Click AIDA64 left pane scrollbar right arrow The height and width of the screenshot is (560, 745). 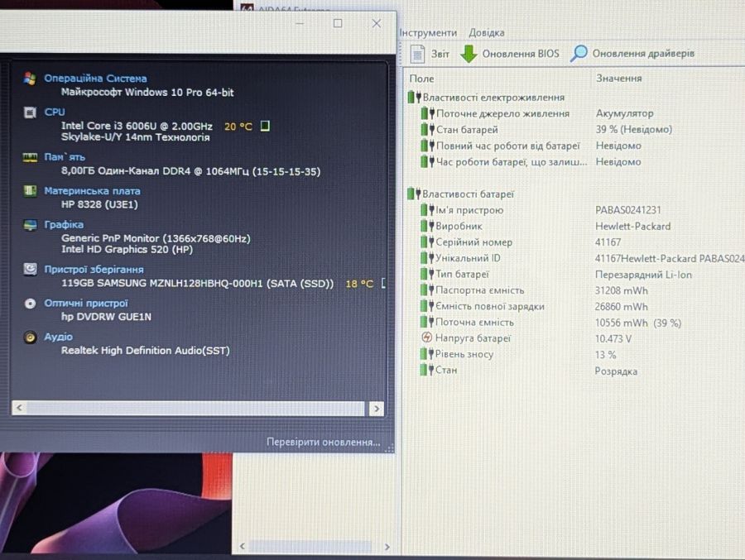coord(387,547)
